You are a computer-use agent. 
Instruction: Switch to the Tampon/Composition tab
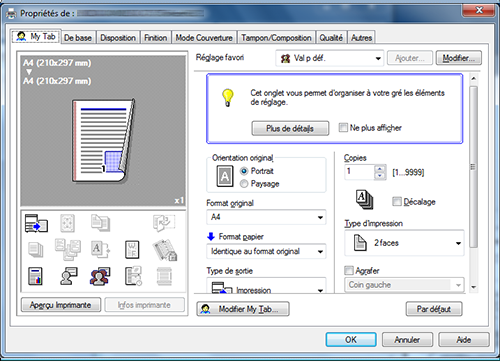(x=276, y=38)
